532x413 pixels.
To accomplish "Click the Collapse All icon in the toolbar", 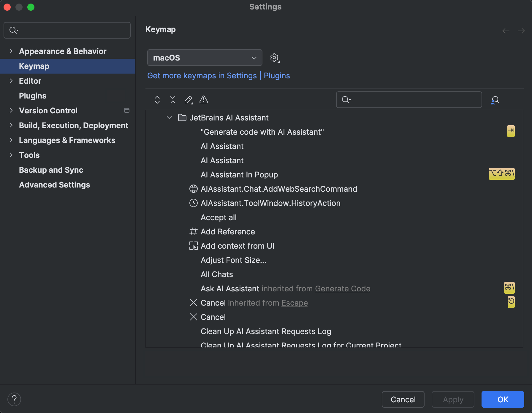I will (x=172, y=100).
